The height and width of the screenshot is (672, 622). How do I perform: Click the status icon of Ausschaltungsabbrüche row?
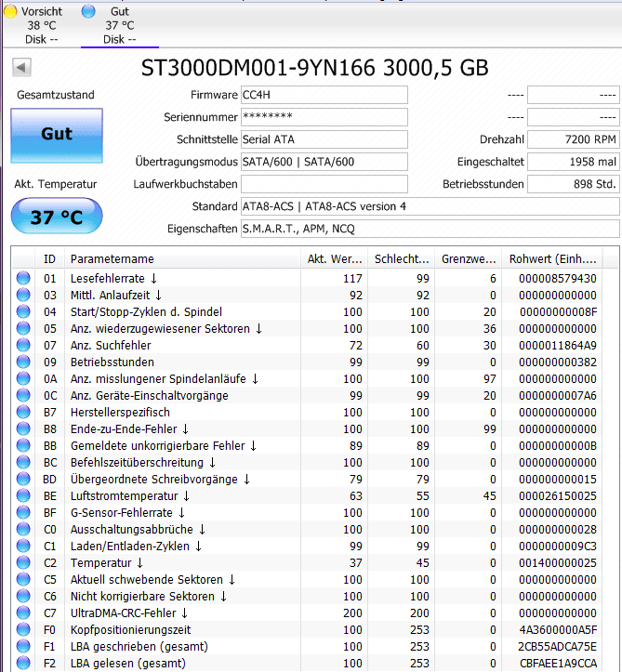[23, 529]
